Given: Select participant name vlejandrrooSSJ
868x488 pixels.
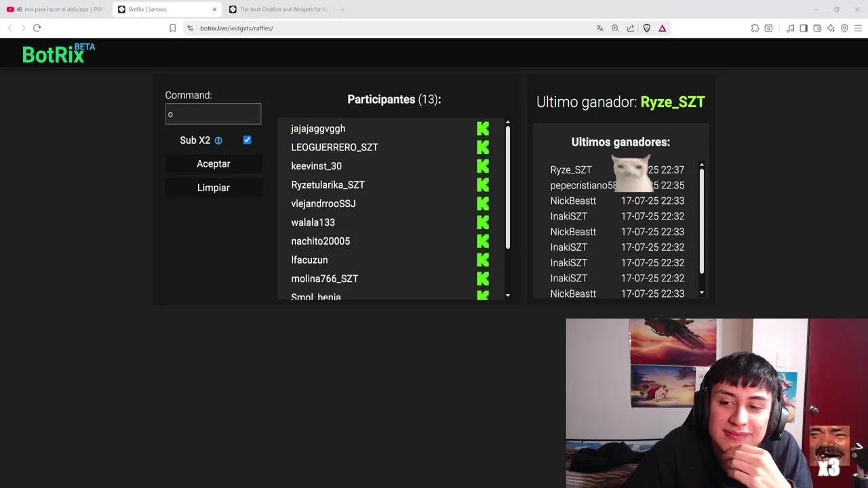Looking at the screenshot, I should pos(323,203).
